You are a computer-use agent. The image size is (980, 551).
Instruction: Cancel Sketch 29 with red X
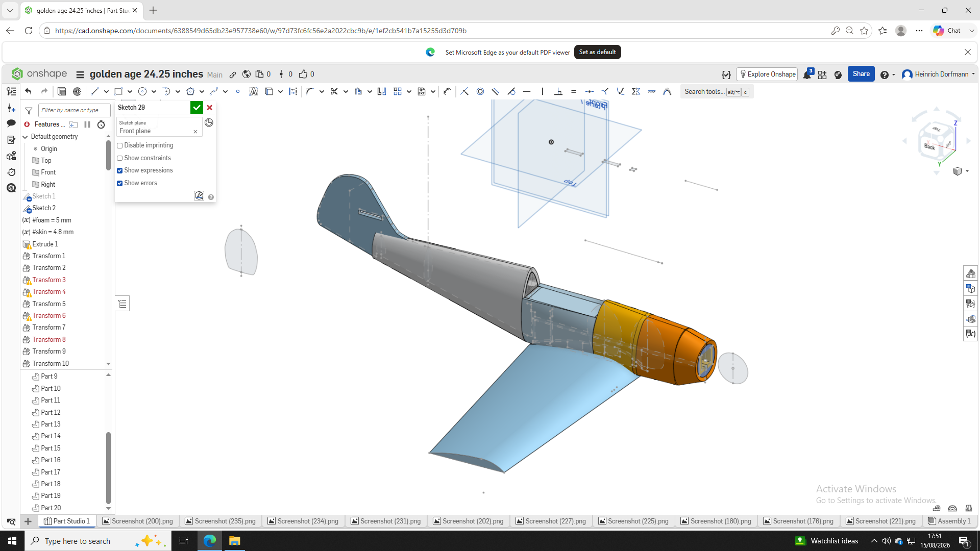pos(209,108)
